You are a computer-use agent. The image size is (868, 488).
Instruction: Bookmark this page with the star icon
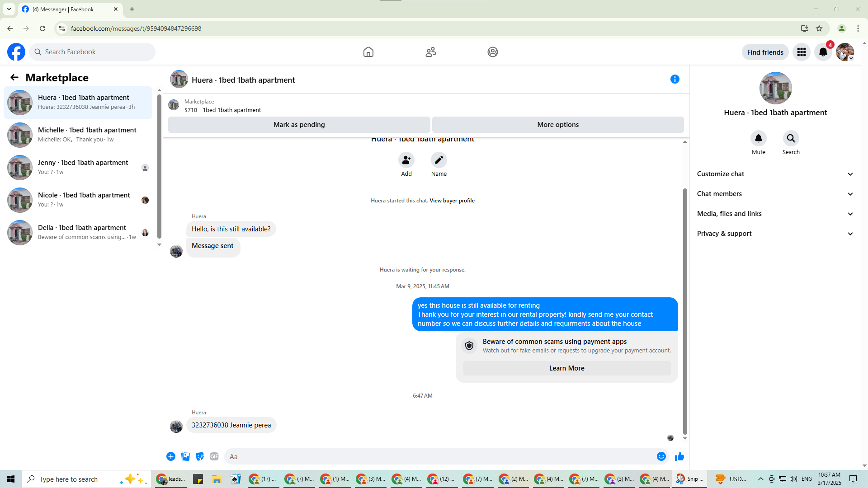coord(819,28)
